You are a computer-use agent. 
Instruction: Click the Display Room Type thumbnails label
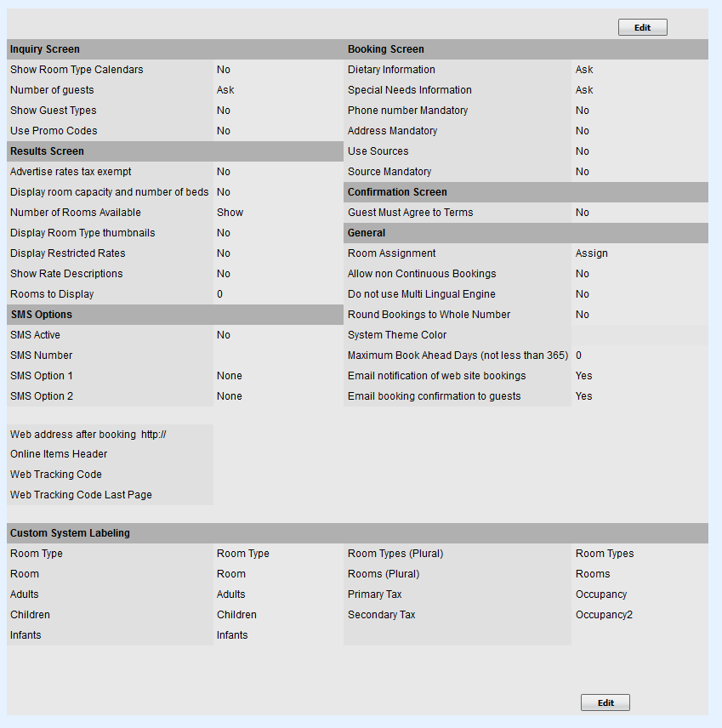82,233
